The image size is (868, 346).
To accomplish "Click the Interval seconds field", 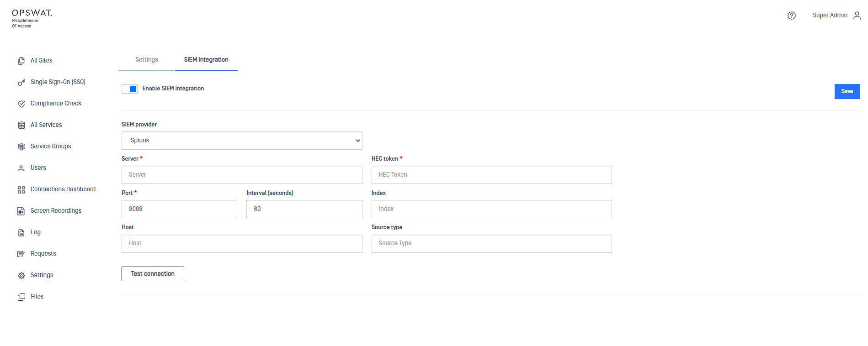I will (x=304, y=209).
